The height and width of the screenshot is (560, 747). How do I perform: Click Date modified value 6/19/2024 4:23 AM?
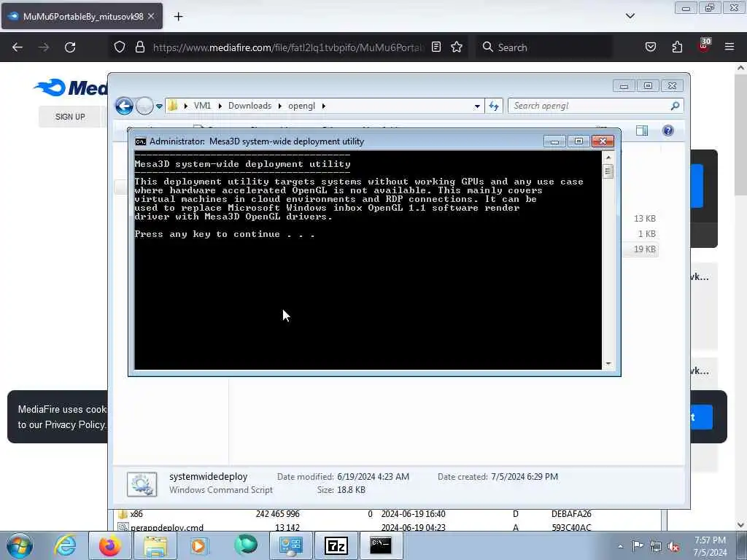[x=373, y=477]
